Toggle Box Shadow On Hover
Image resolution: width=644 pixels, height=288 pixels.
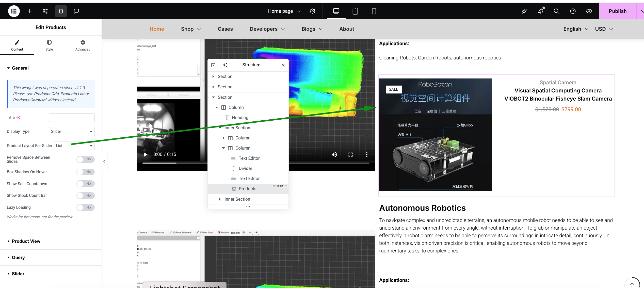86,172
